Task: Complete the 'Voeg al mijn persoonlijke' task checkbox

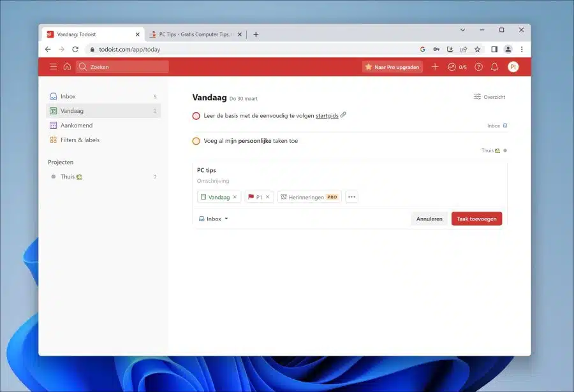Action: coord(196,141)
